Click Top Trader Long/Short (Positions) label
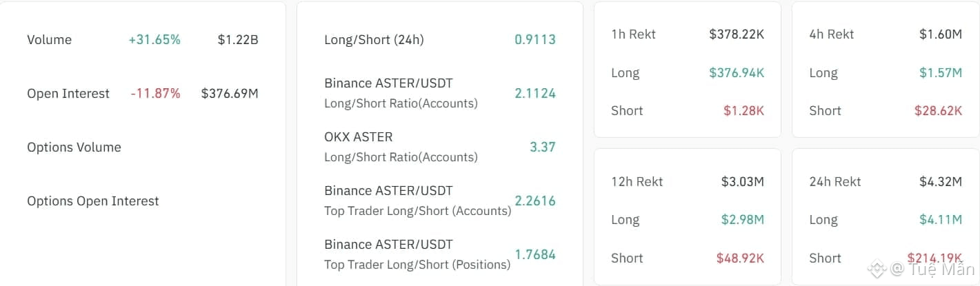Screen dimensions: 980x286 (x=417, y=265)
